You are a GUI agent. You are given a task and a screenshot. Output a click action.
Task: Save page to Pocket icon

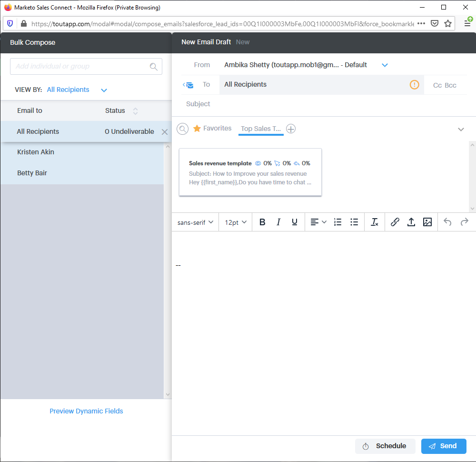click(x=435, y=23)
